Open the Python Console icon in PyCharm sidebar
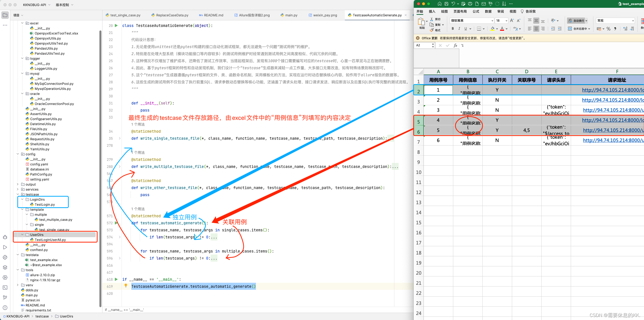The height and width of the screenshot is (320, 644). tap(5, 257)
